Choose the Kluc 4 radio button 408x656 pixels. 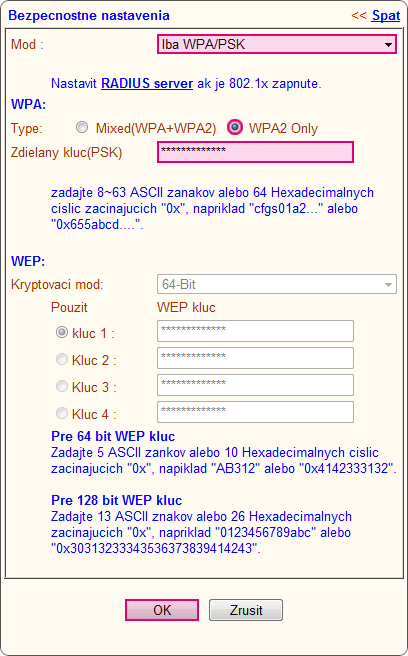coord(62,413)
